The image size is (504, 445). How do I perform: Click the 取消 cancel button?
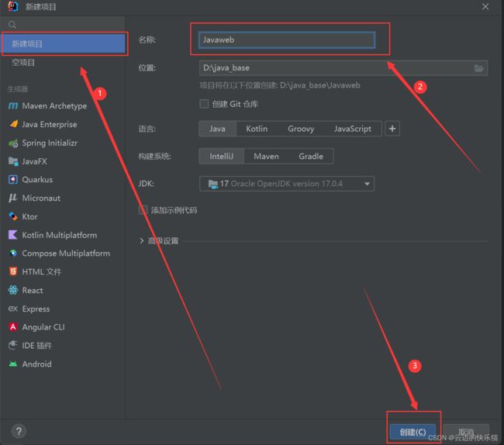coord(466,432)
